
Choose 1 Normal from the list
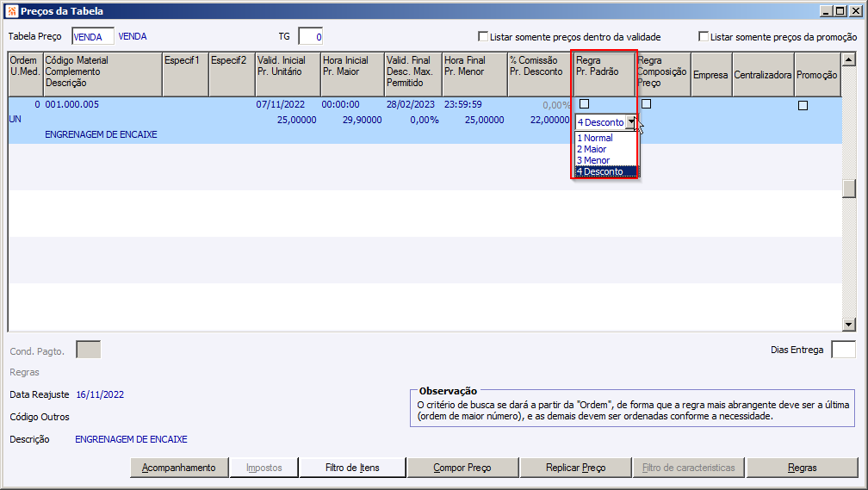point(606,138)
